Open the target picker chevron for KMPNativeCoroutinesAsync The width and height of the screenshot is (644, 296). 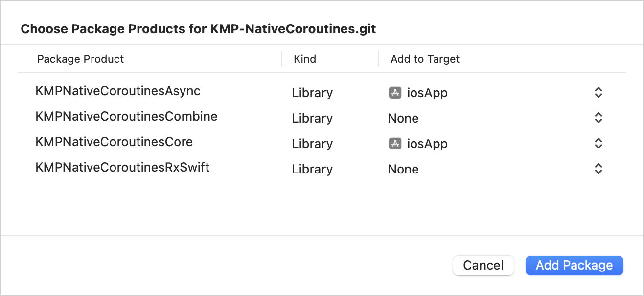click(598, 92)
